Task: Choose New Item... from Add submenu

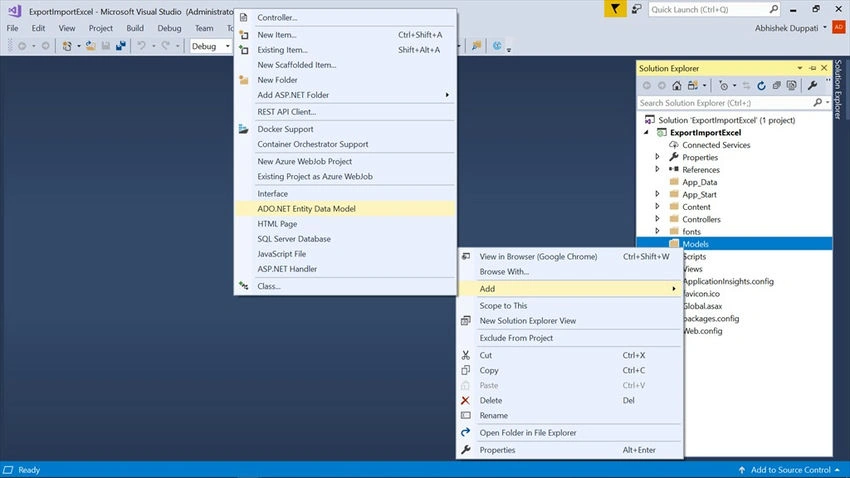Action: pyautogui.click(x=345, y=35)
